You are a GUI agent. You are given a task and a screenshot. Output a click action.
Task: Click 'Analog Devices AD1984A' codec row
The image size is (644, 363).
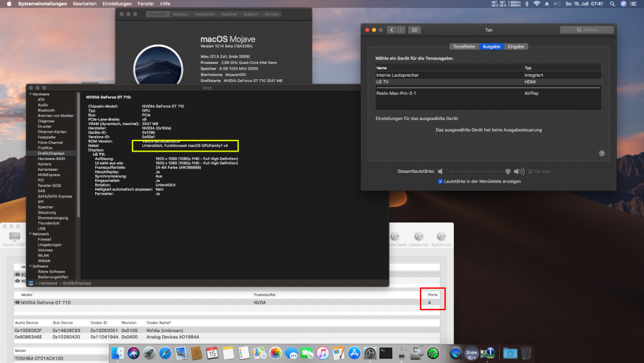coord(227,337)
